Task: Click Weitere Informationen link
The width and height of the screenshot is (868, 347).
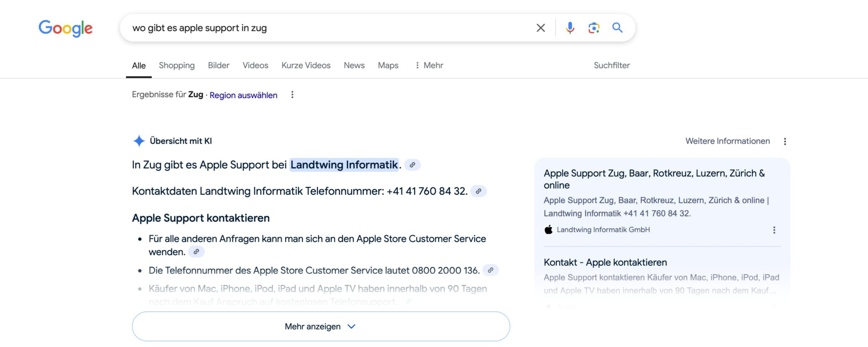Action: click(727, 141)
